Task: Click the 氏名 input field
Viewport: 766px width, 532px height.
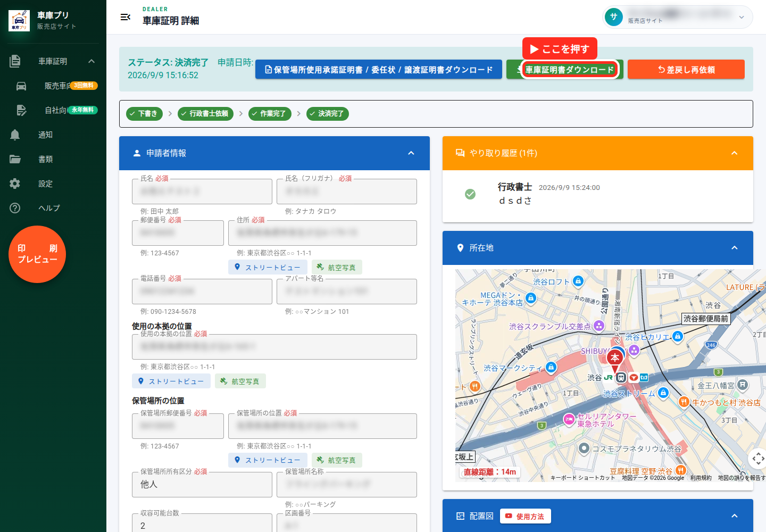Action: click(202, 192)
